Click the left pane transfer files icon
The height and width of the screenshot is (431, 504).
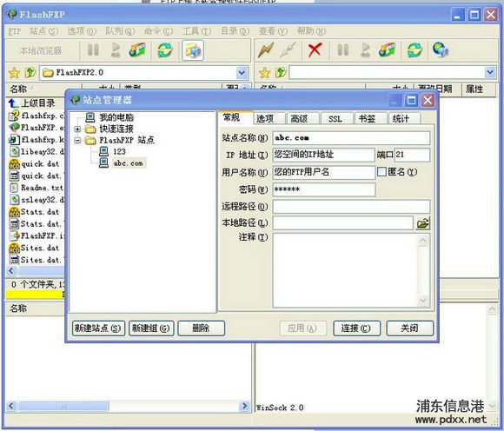137,50
